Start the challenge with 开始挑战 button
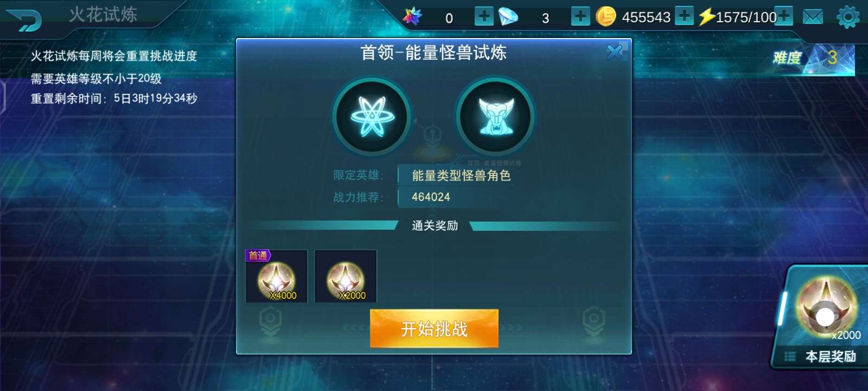This screenshot has width=868, height=391. coord(434,329)
